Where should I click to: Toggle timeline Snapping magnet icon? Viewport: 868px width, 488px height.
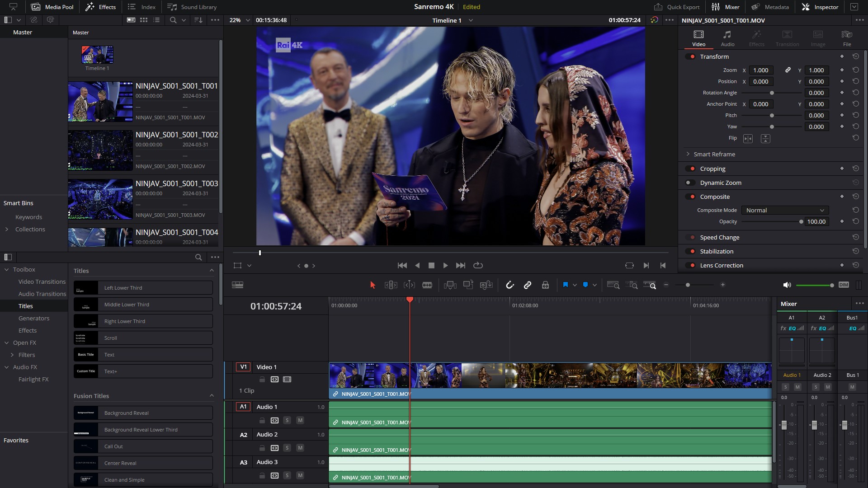510,285
